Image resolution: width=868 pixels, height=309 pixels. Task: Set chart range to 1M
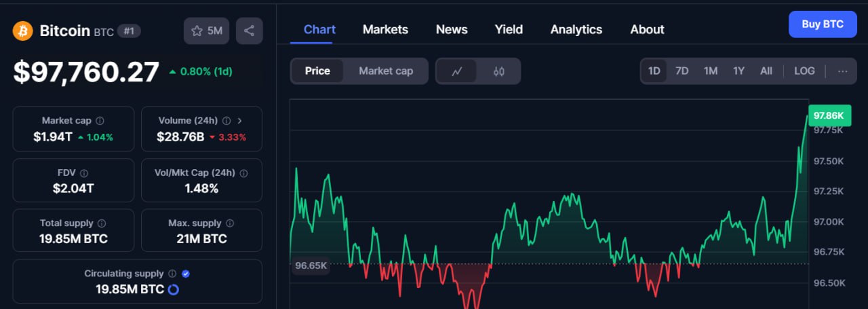pos(710,71)
